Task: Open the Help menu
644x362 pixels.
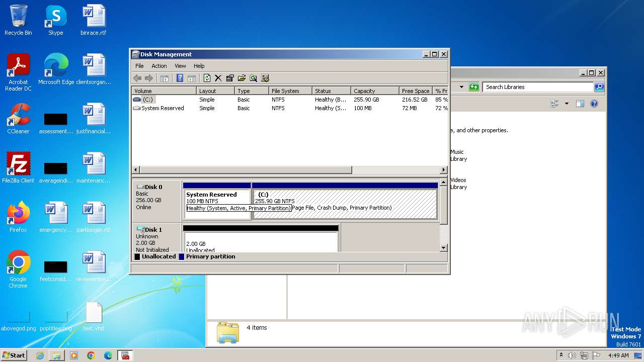Action: [x=199, y=66]
